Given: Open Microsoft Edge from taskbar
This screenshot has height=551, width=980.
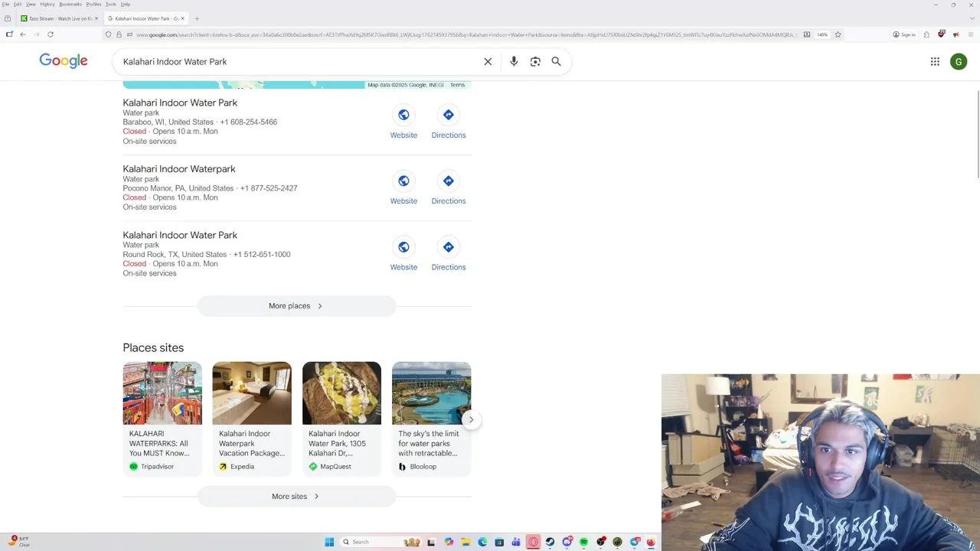Looking at the screenshot, I should pos(482,542).
